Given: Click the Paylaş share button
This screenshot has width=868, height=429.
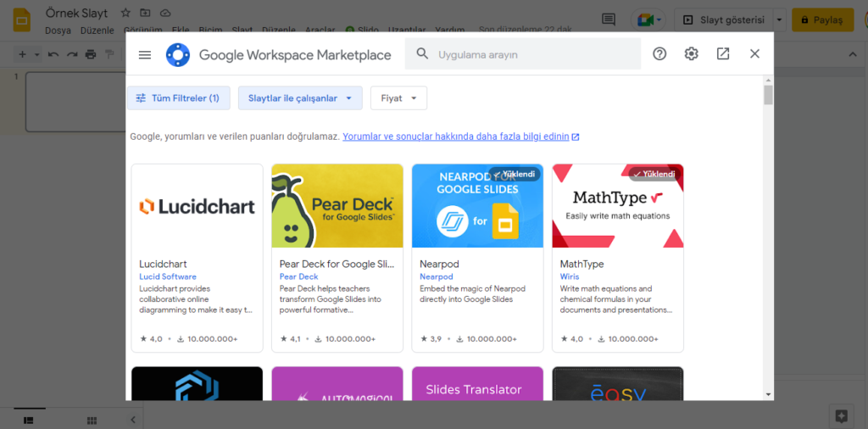Looking at the screenshot, I should coord(822,20).
